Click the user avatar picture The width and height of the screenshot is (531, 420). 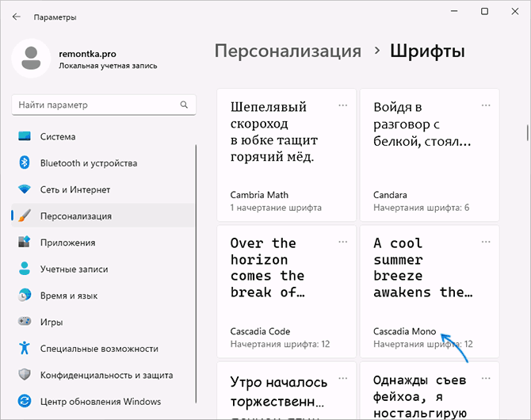click(x=31, y=59)
